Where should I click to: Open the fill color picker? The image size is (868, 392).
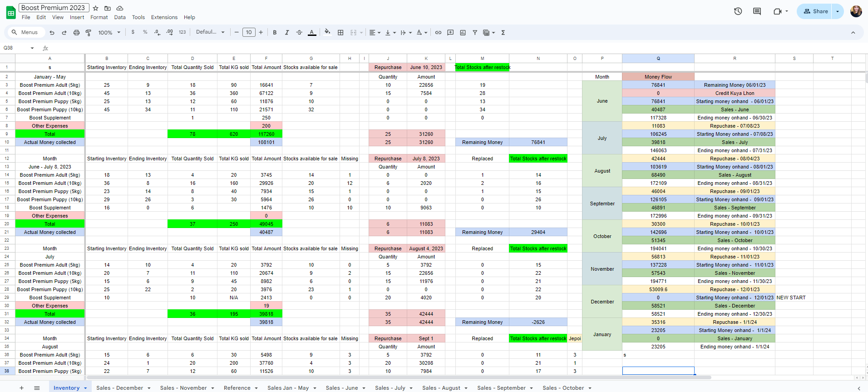coord(327,32)
